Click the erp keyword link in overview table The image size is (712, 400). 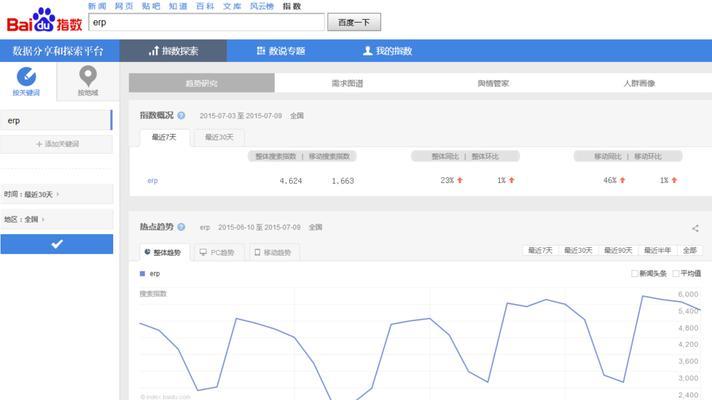pyautogui.click(x=153, y=181)
